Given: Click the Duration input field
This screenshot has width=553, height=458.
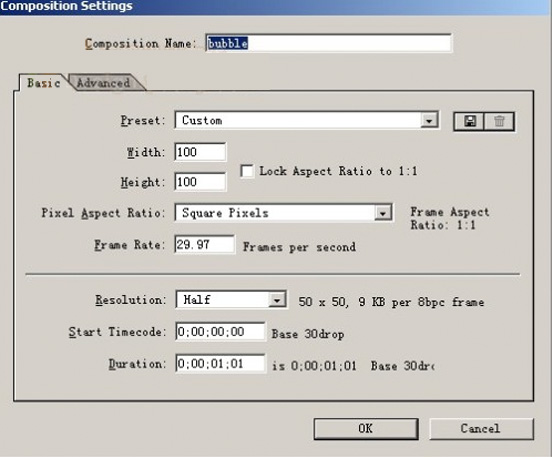Looking at the screenshot, I should point(220,364).
